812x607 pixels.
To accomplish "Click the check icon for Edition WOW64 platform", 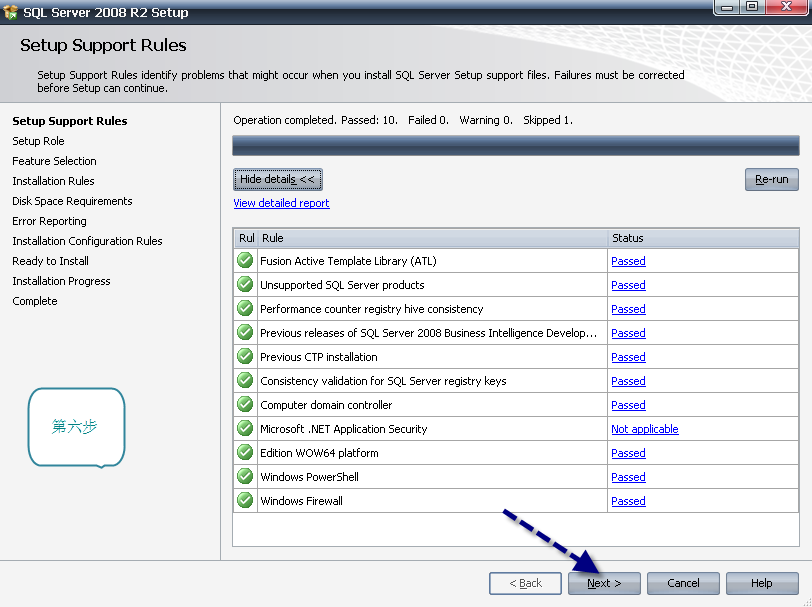I will (x=245, y=452).
